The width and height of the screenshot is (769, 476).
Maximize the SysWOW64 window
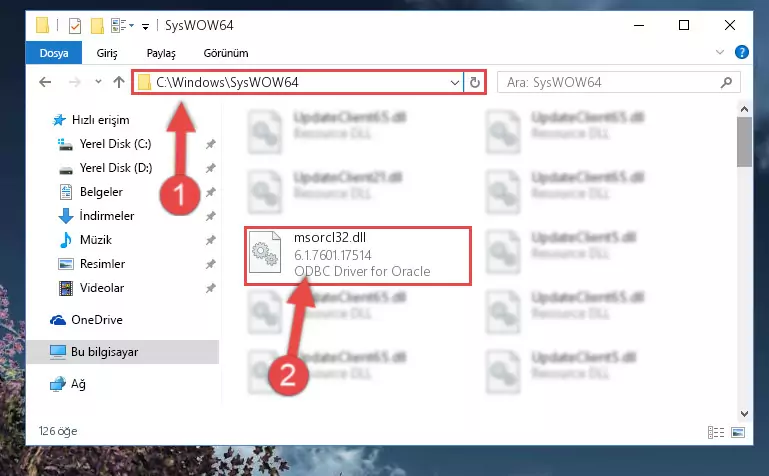pos(684,25)
